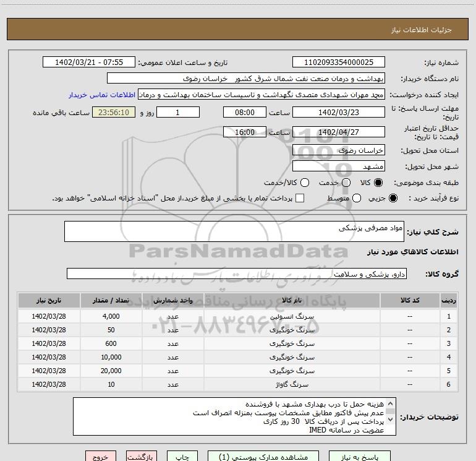Click the بازگشت back button
Viewport: 476px width, 461px height.
pos(142,457)
